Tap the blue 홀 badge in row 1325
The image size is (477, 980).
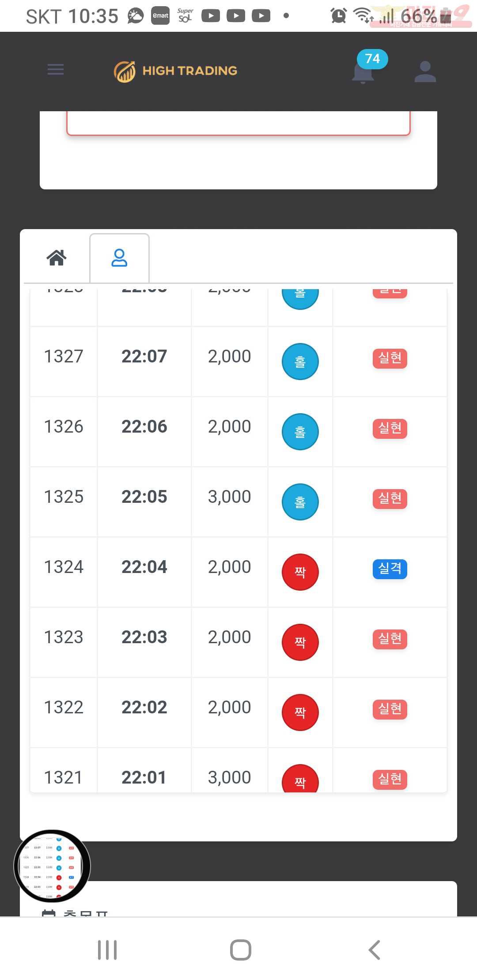pos(300,502)
